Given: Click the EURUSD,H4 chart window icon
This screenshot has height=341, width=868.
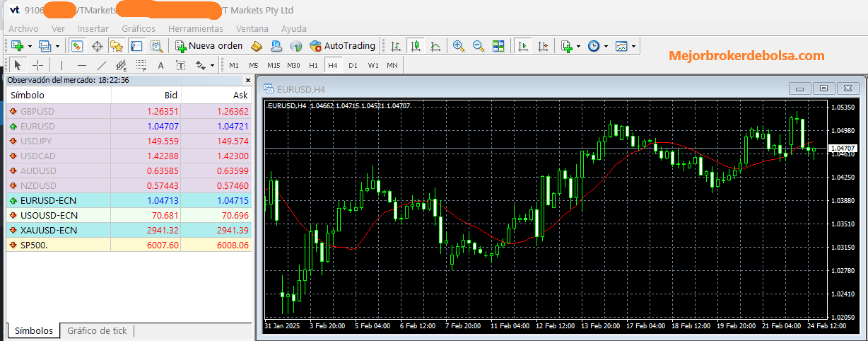Looking at the screenshot, I should coord(269,88).
